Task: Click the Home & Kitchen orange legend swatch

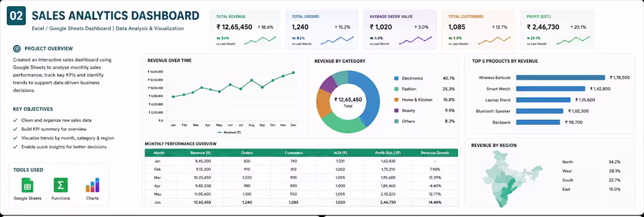Action: coord(396,99)
